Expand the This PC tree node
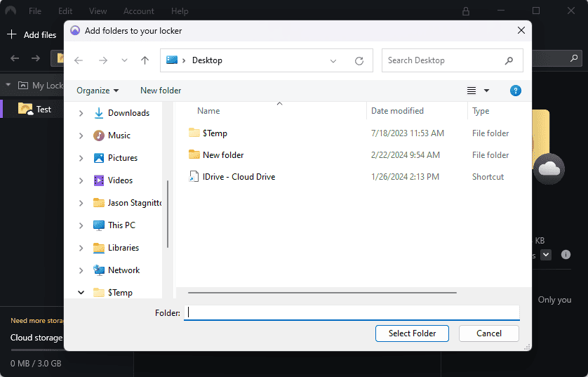The height and width of the screenshot is (377, 588). pyautogui.click(x=81, y=225)
